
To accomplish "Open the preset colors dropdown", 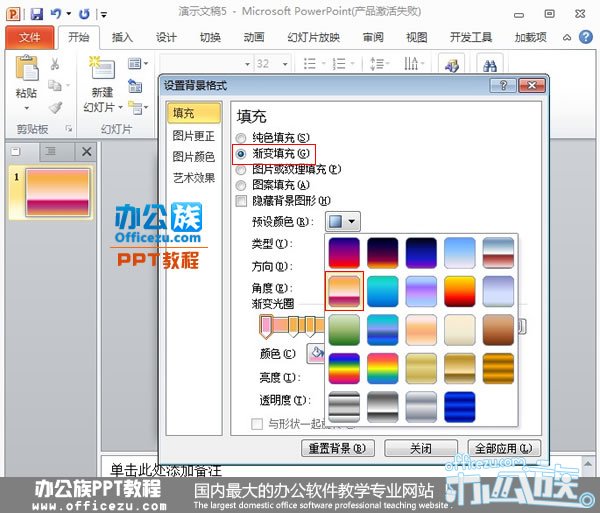I will [x=343, y=221].
